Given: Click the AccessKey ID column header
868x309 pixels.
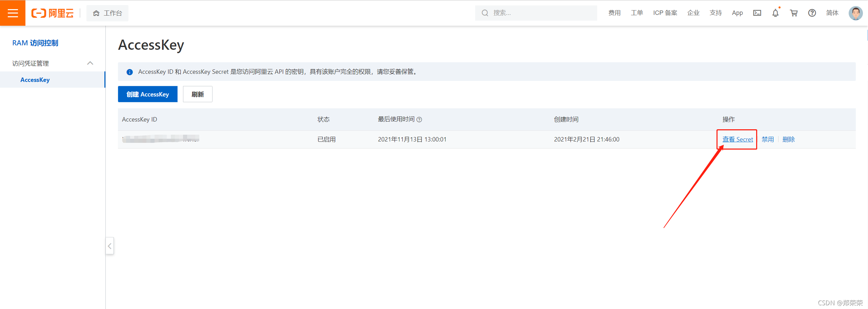Looking at the screenshot, I should click(139, 119).
